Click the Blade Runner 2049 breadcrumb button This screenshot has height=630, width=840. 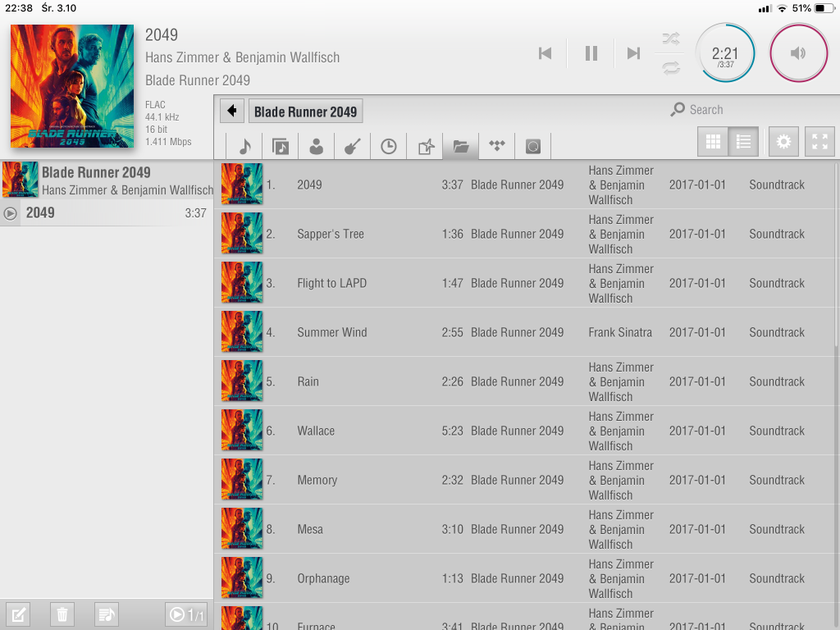click(x=305, y=112)
